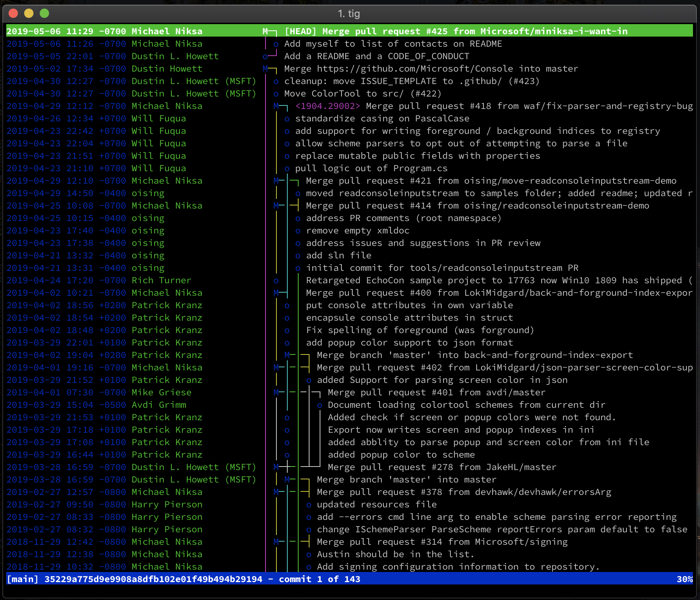Click the '30%' scroll position indicator
Image resolution: width=700 pixels, height=600 pixels.
(684, 579)
